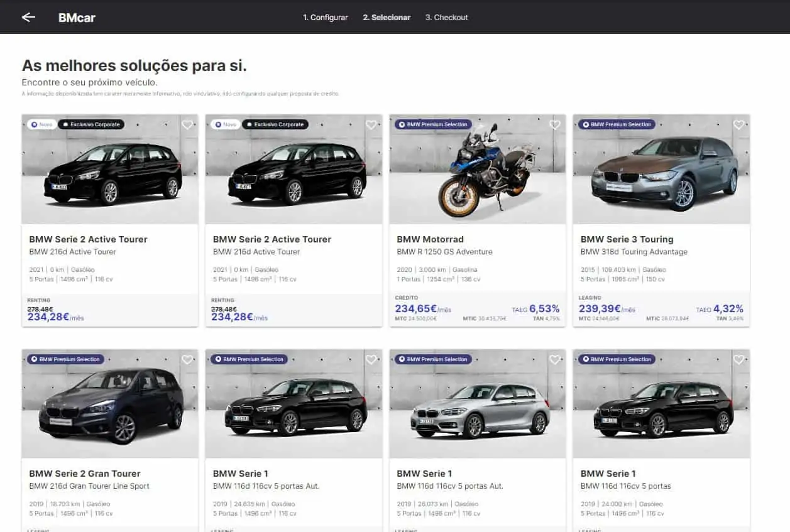The height and width of the screenshot is (532, 790).
Task: Select the 2. Selecionar step
Action: pyautogui.click(x=387, y=18)
